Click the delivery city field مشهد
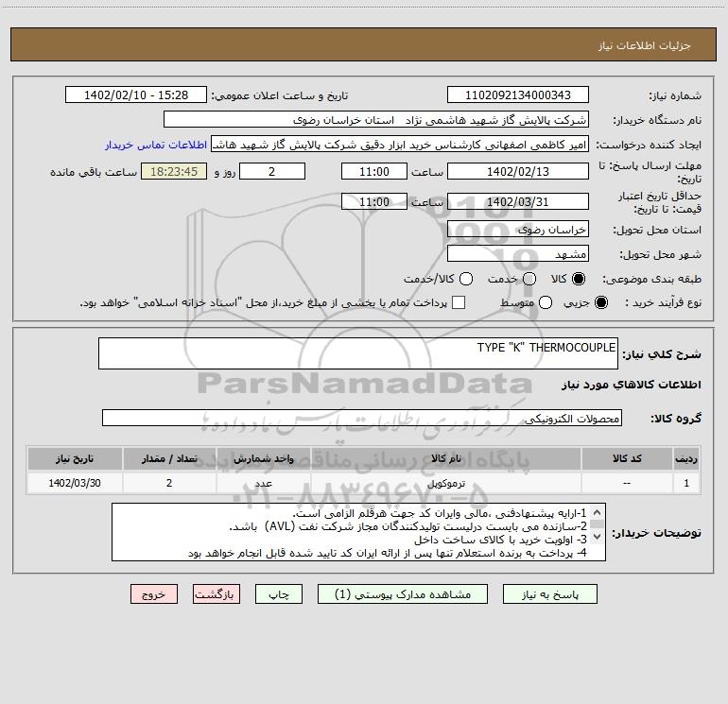 (518, 253)
